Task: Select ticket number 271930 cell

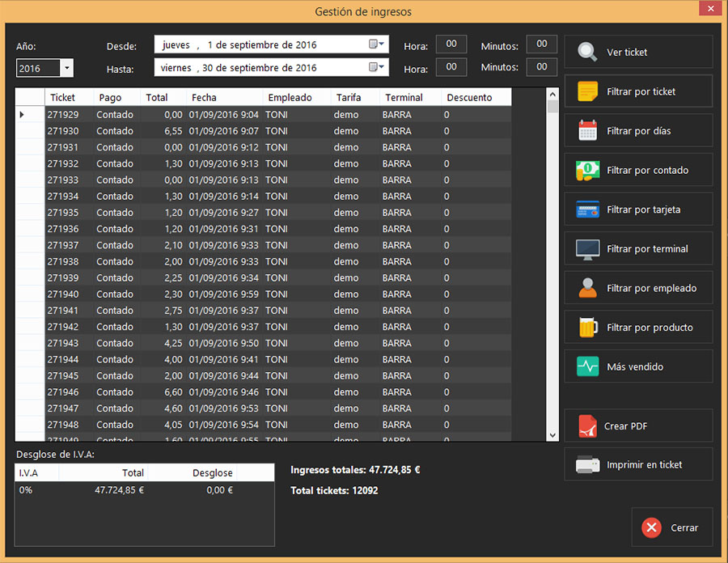Action: point(70,131)
